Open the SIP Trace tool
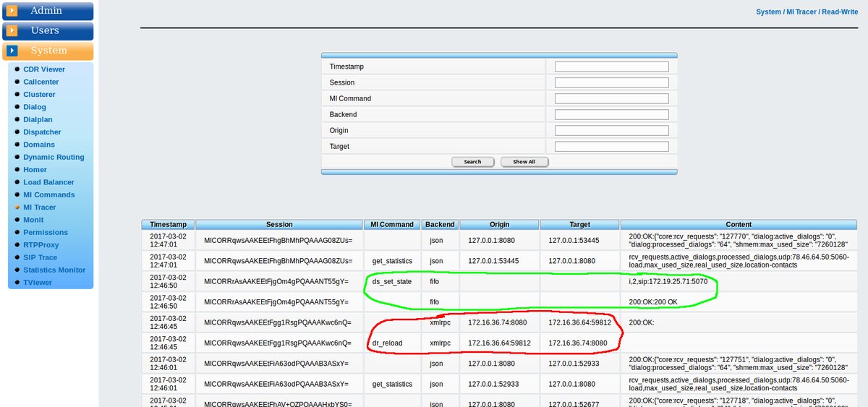Viewport: 868px width, 407px height. [x=40, y=257]
